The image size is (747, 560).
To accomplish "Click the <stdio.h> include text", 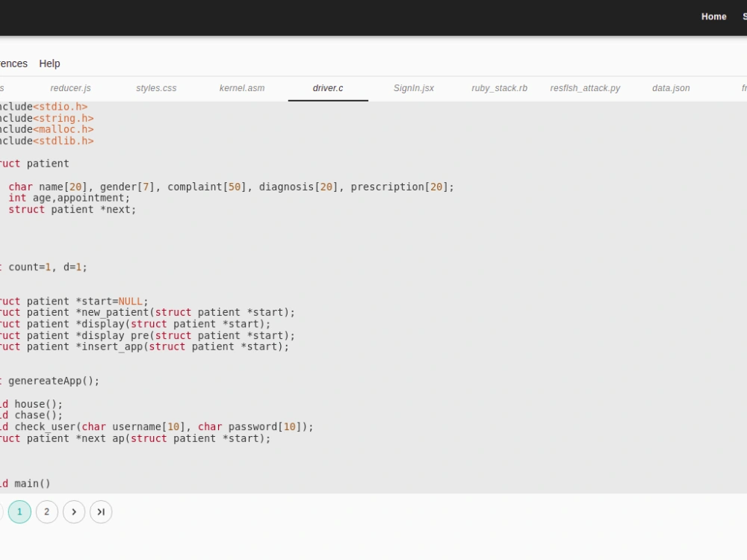I will click(60, 107).
